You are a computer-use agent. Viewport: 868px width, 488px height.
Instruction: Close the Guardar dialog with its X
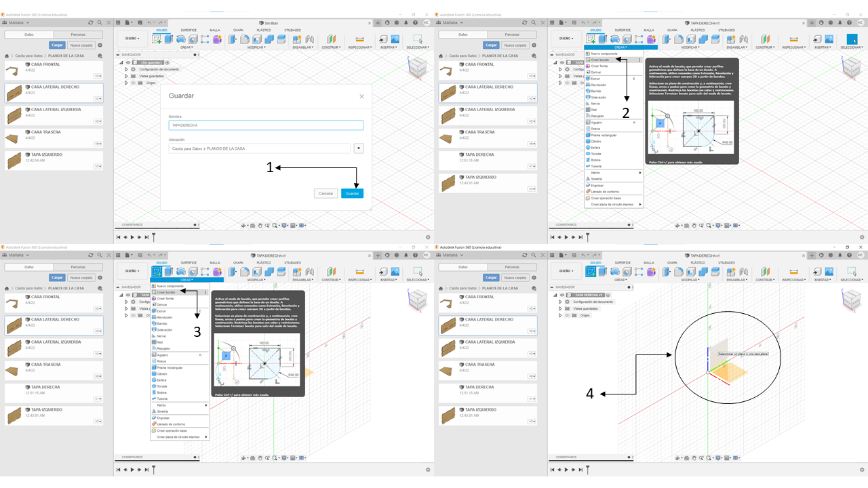tap(361, 96)
